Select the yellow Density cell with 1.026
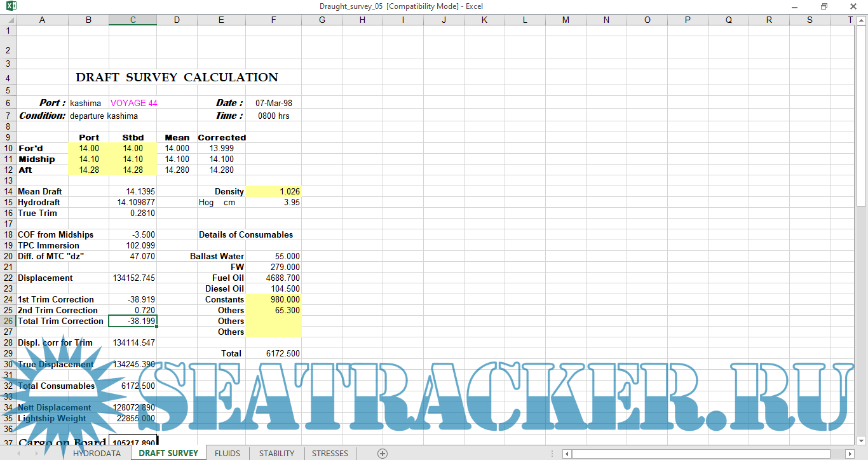This screenshot has height=460, width=868. tap(273, 191)
